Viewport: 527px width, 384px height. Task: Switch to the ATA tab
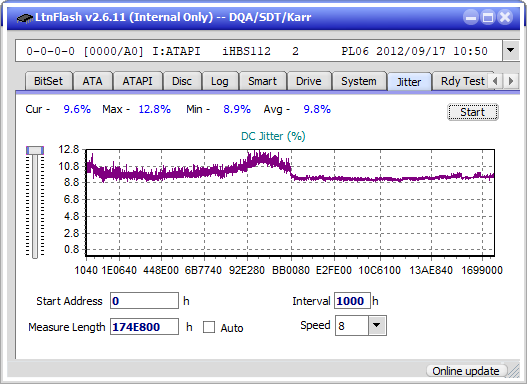click(x=92, y=81)
